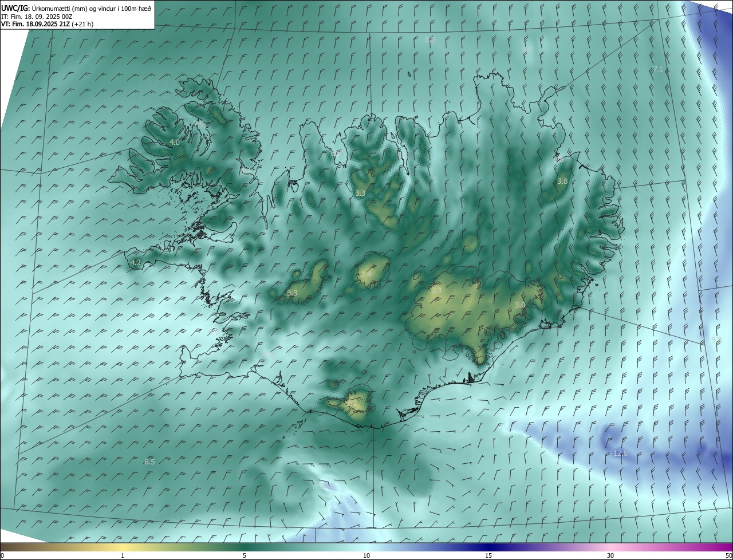The image size is (733, 560).
Task: Click the 'UWC/IG:' heading in the title box
Action: [x=15, y=9]
